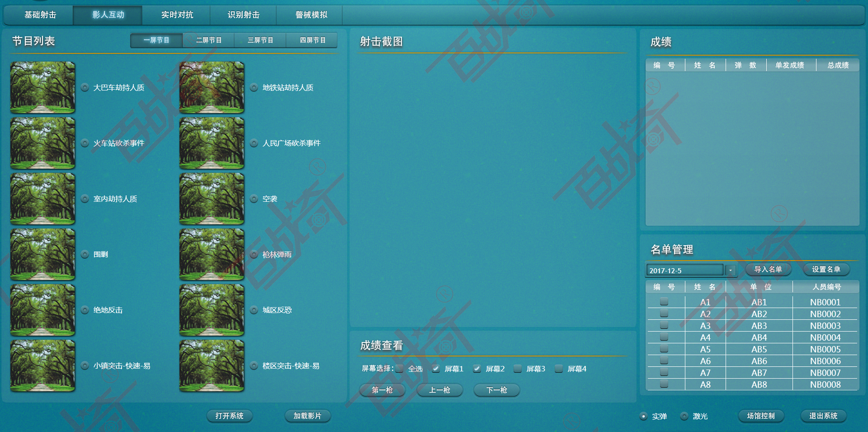Select the 绝地反击 radio button
The image size is (868, 432).
pos(85,310)
